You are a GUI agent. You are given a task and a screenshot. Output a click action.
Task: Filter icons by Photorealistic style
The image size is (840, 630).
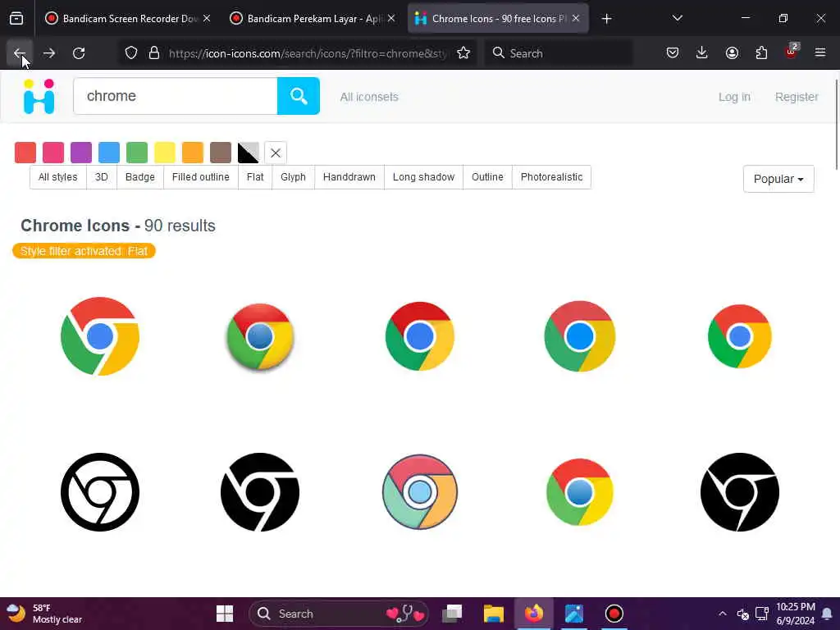coord(551,177)
